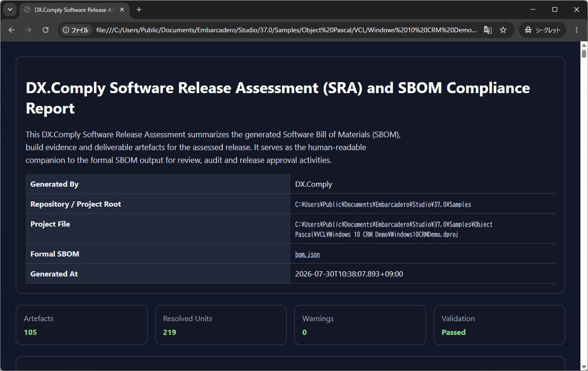588x371 pixels.
Task: Bookmark this page with star icon
Action: pyautogui.click(x=503, y=30)
